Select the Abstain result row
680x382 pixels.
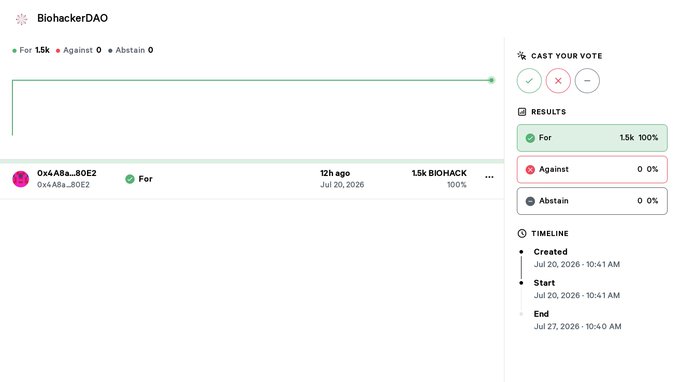click(x=592, y=201)
